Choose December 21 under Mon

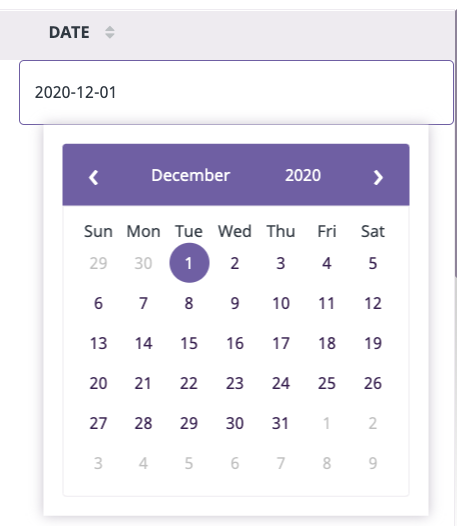tap(143, 383)
